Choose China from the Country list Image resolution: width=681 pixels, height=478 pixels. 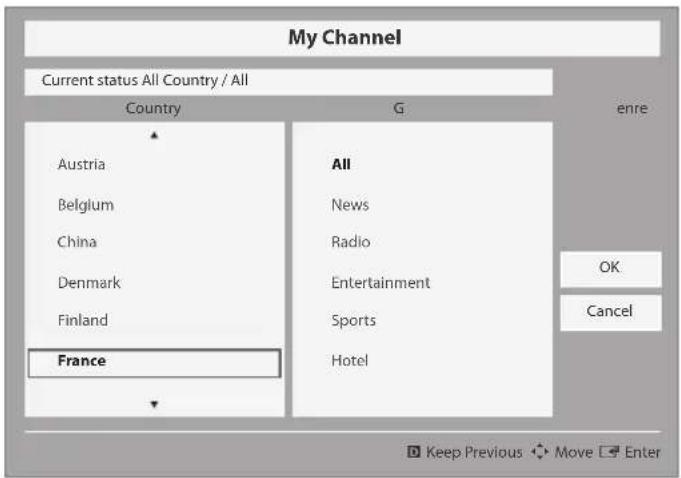(77, 241)
